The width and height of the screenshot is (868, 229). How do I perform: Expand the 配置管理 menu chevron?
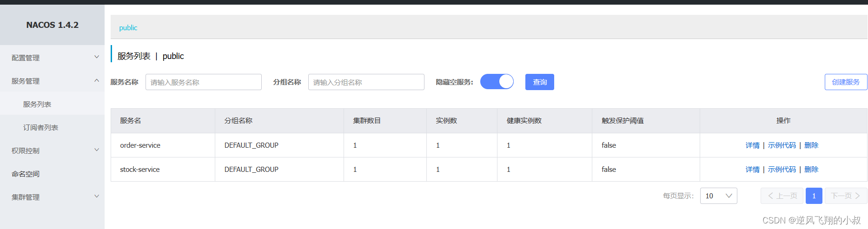click(97, 57)
